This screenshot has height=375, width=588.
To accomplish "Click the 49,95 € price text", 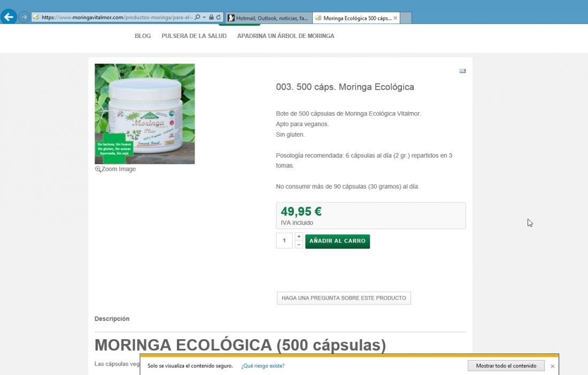I will 301,212.
